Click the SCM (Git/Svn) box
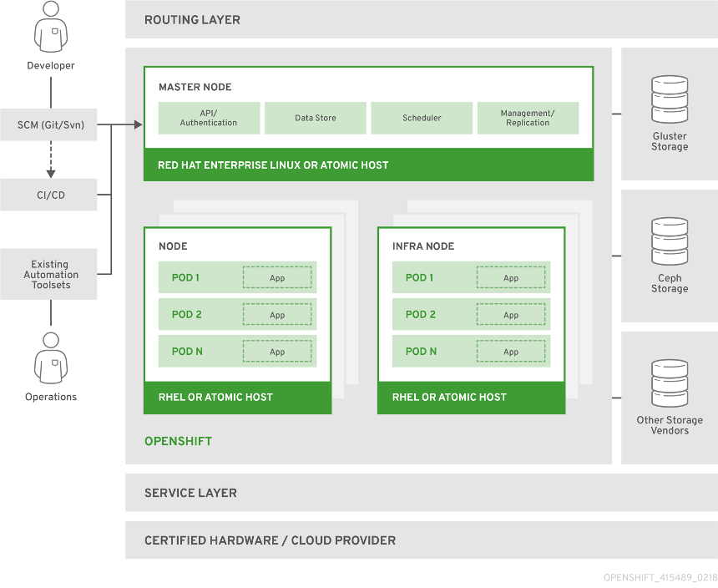This screenshot has height=588, width=718. (x=50, y=125)
